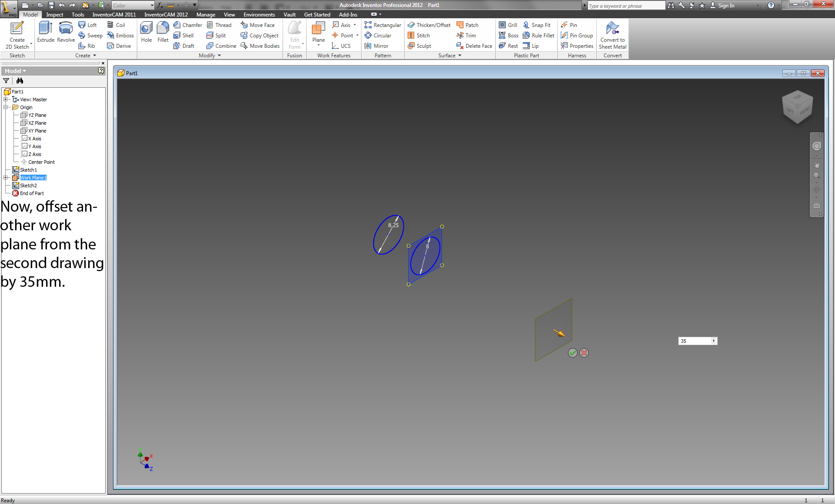Viewport: 835px width, 504px height.
Task: Select the Rule Fillet tool
Action: point(538,36)
